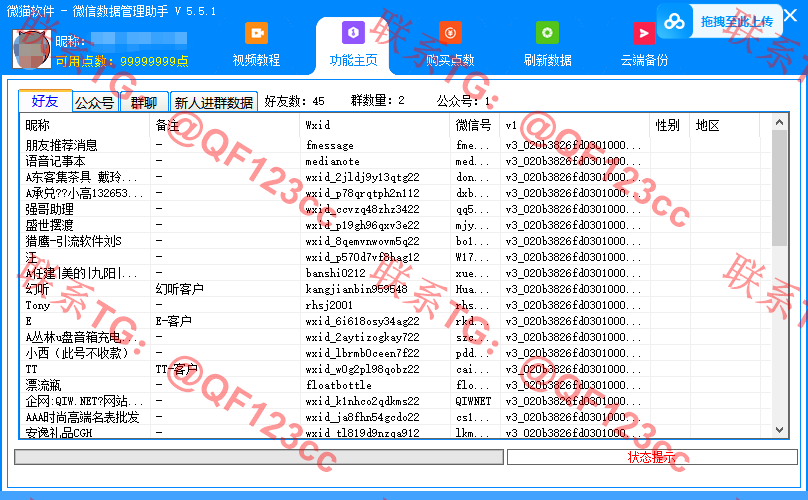Select the Tony row

click(396, 305)
